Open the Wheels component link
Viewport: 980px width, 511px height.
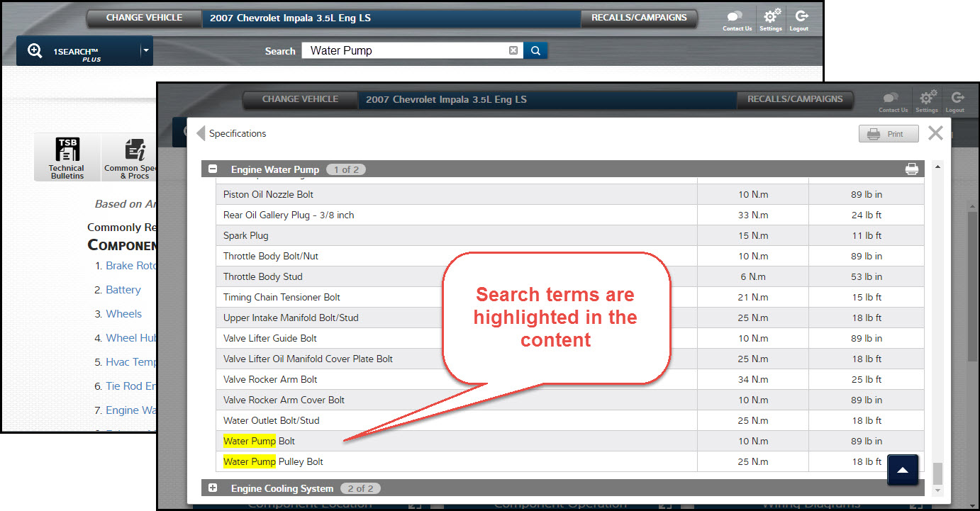coord(123,314)
